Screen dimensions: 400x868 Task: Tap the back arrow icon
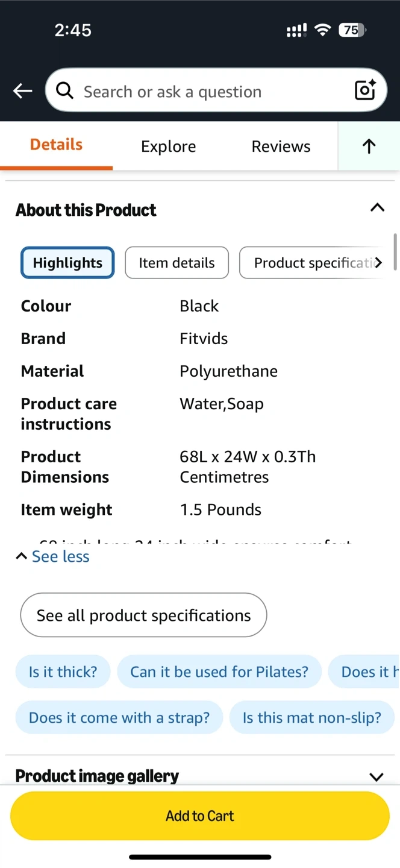pos(23,91)
